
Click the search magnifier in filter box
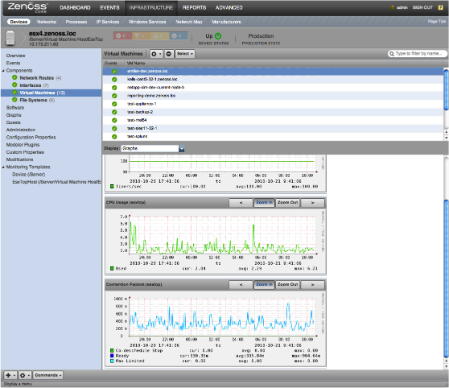tap(392, 54)
